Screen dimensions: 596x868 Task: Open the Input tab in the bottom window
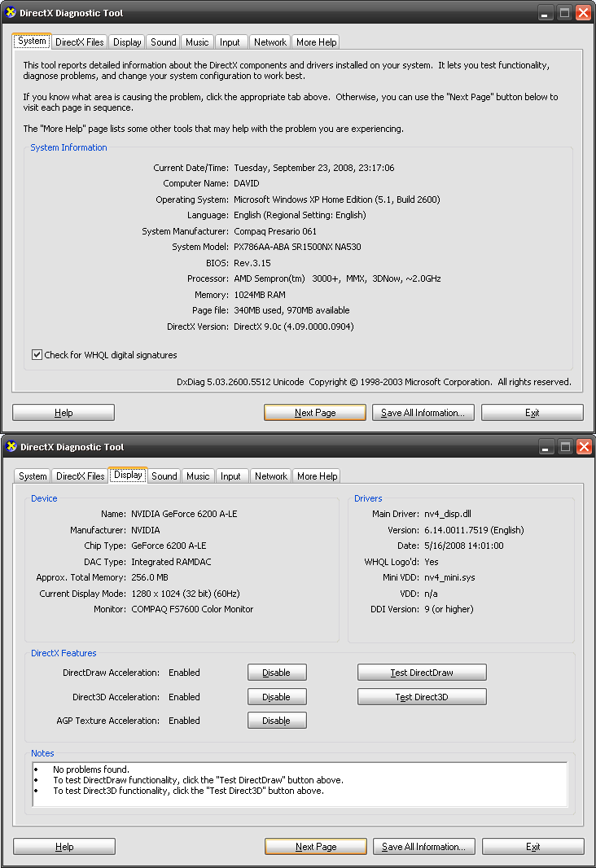coord(230,476)
